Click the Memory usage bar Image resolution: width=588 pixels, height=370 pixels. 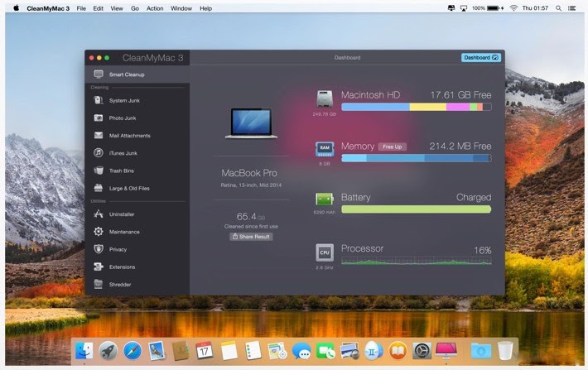pos(417,159)
